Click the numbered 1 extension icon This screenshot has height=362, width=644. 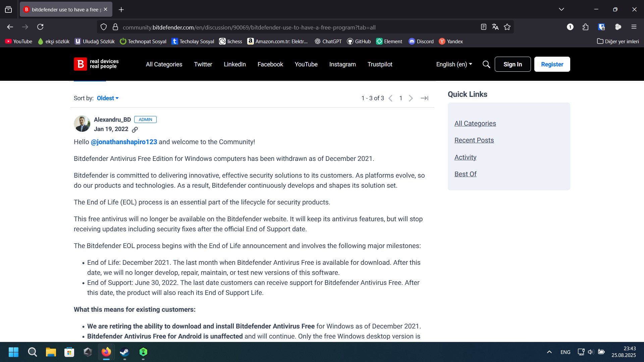[570, 27]
